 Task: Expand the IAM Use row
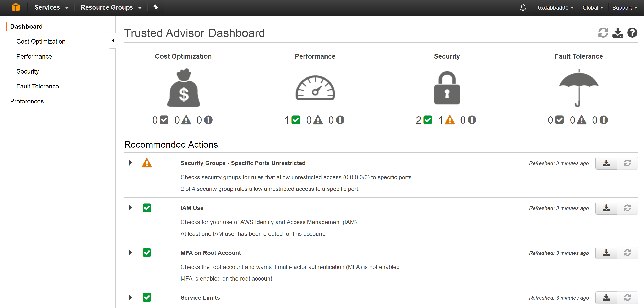130,208
